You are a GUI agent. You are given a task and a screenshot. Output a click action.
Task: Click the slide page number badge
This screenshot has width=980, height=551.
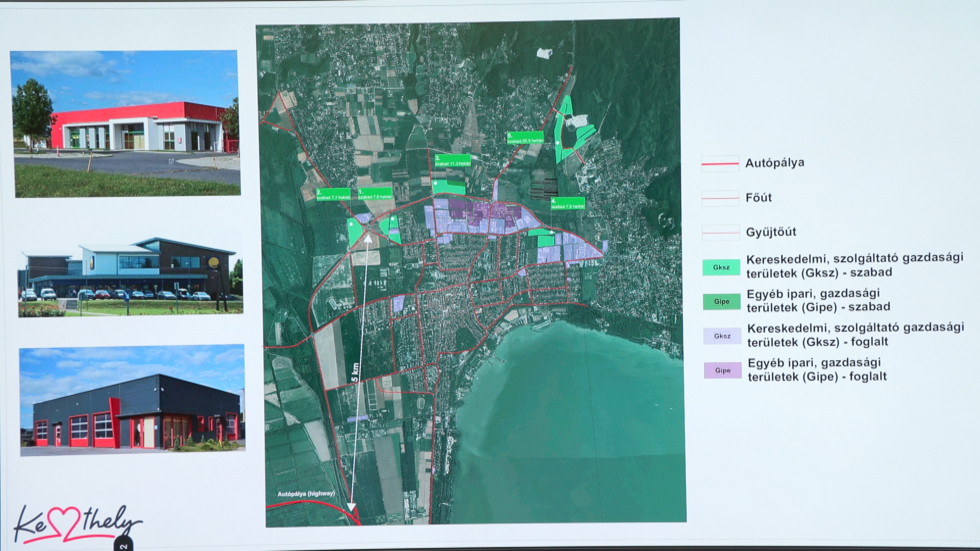click(x=123, y=545)
